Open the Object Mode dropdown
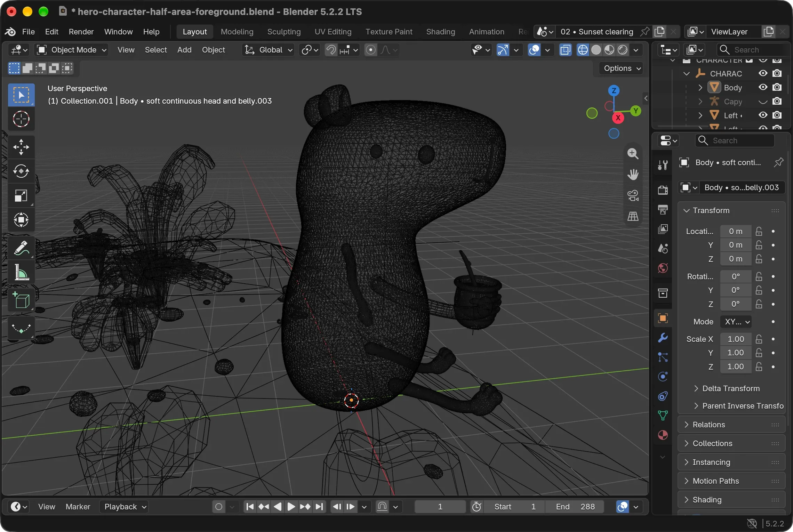 71,50
